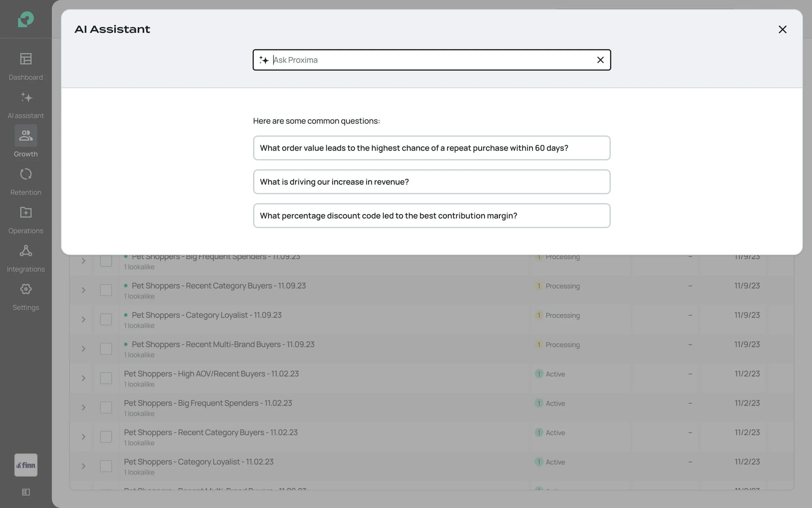Tick the Category Loyalist 11.09.23 checkbox
Screen dimensions: 812x508
coord(106,319)
